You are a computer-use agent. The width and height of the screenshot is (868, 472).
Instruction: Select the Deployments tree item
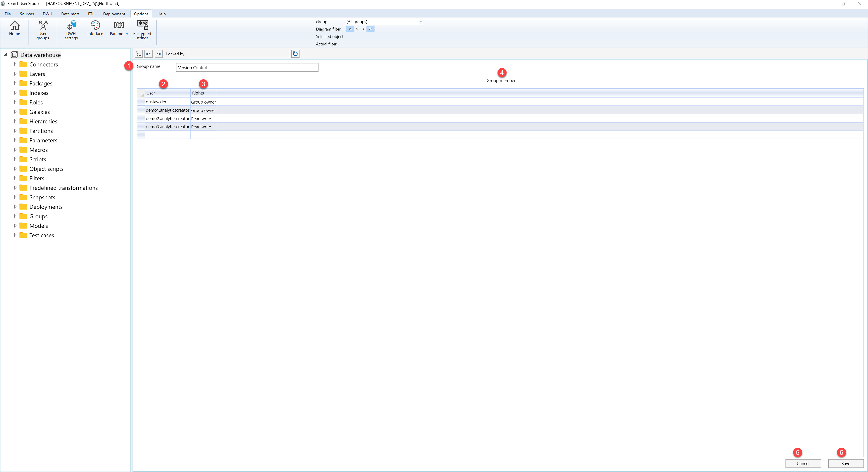tap(46, 207)
